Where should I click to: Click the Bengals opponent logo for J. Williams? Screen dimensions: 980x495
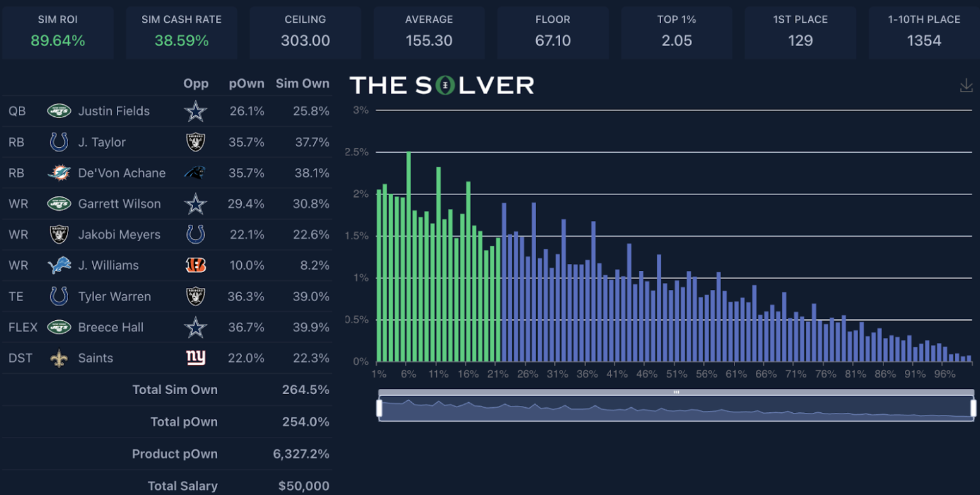pyautogui.click(x=195, y=265)
